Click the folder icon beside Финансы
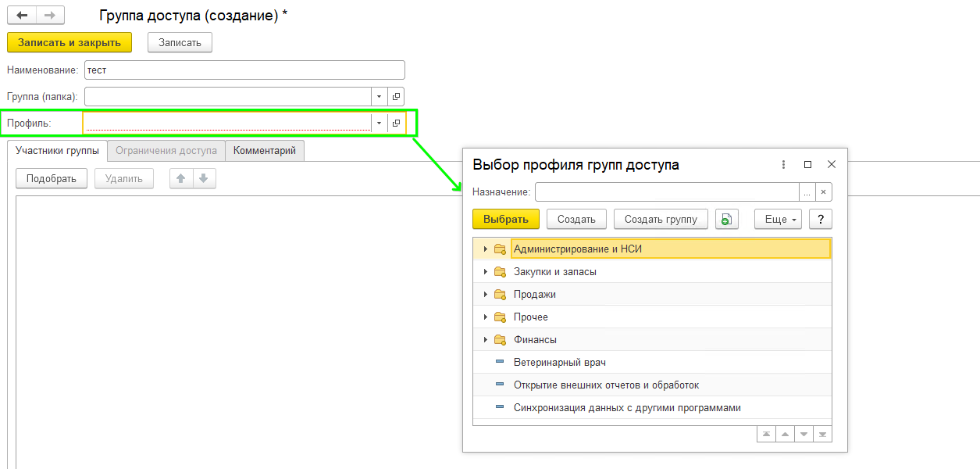980x469 pixels. pos(500,340)
